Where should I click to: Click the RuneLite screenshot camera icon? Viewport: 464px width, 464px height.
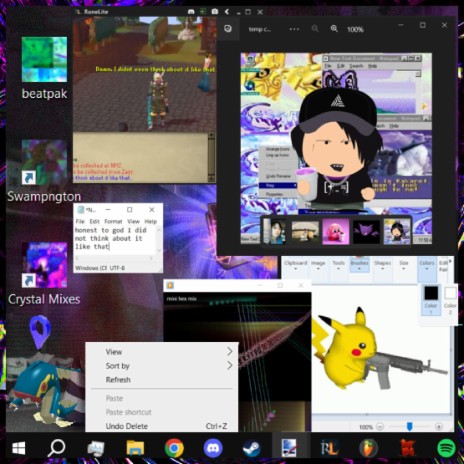tap(215, 12)
